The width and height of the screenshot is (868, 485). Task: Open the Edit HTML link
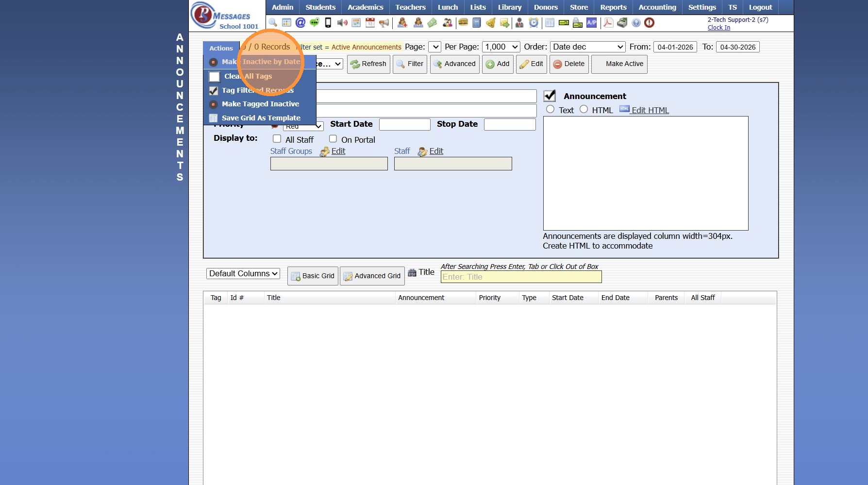(x=650, y=110)
